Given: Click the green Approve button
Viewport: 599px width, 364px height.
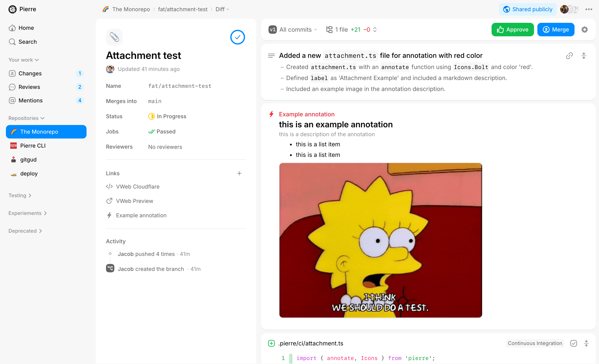Looking at the screenshot, I should tap(512, 30).
